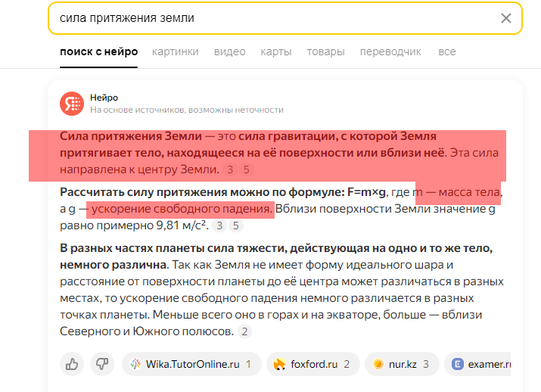Open the 'товары' tab
541x392 pixels.
[325, 51]
